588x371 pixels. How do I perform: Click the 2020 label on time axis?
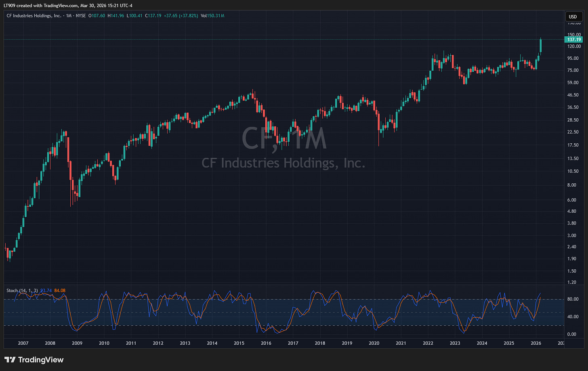tap(374, 343)
